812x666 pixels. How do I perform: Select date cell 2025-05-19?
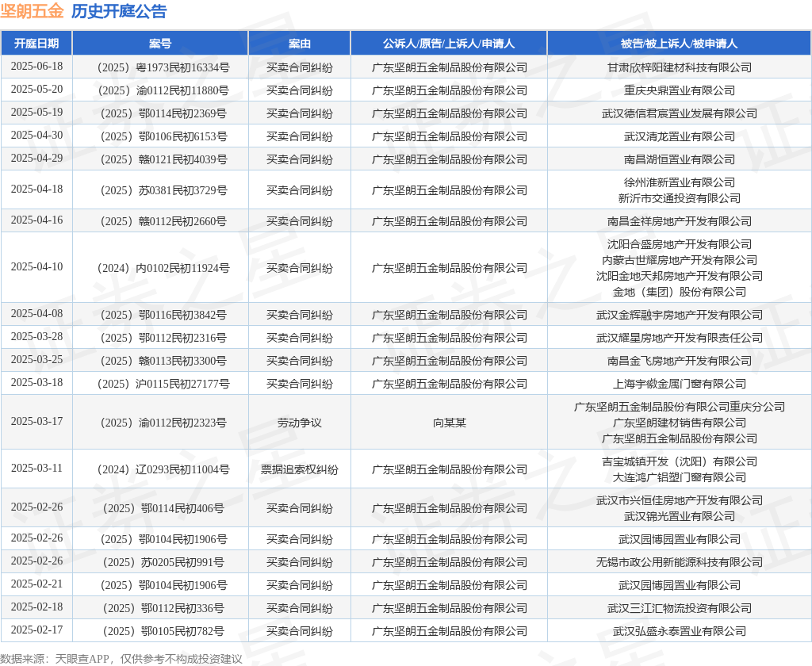[36, 113]
